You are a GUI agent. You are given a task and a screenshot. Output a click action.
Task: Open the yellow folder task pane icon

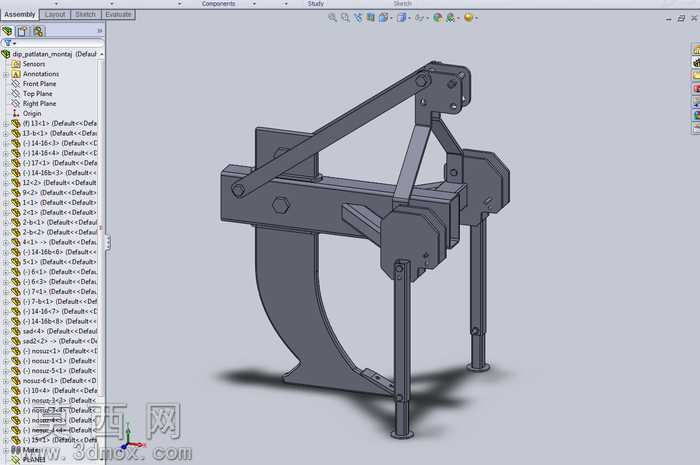click(x=696, y=75)
